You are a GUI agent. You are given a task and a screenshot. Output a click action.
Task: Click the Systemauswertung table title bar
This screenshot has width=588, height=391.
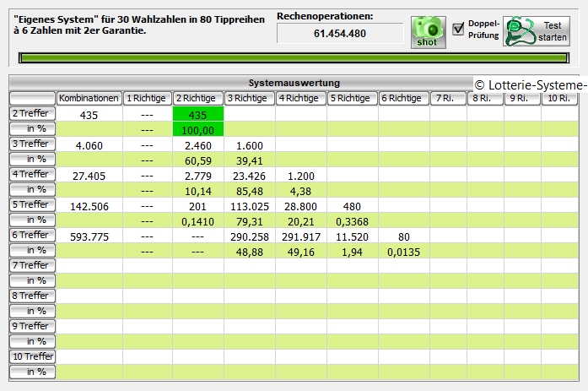pyautogui.click(x=294, y=83)
